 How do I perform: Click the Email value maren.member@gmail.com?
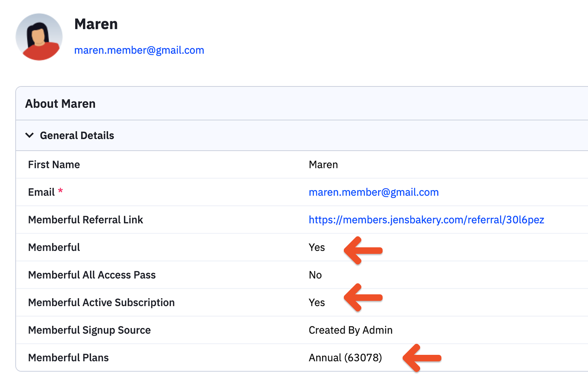pos(374,192)
